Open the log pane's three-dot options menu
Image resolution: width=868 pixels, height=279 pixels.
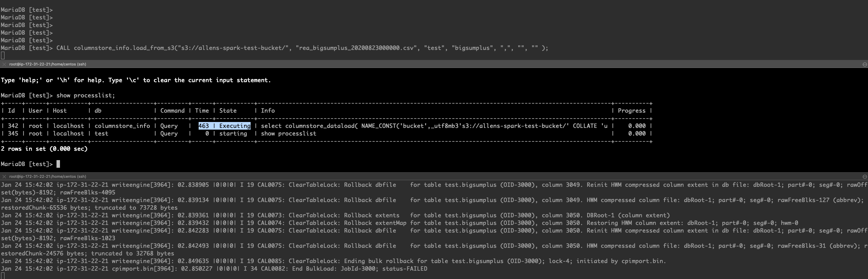(x=865, y=176)
